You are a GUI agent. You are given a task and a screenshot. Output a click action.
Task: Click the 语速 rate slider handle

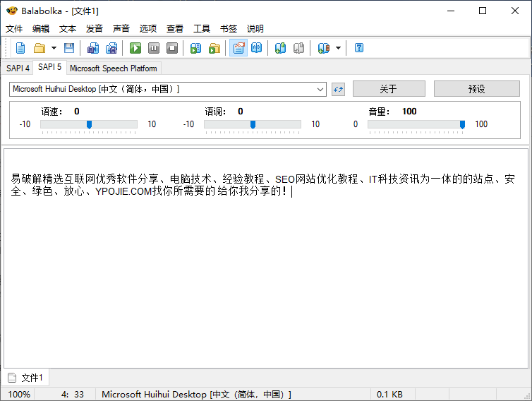pos(89,124)
